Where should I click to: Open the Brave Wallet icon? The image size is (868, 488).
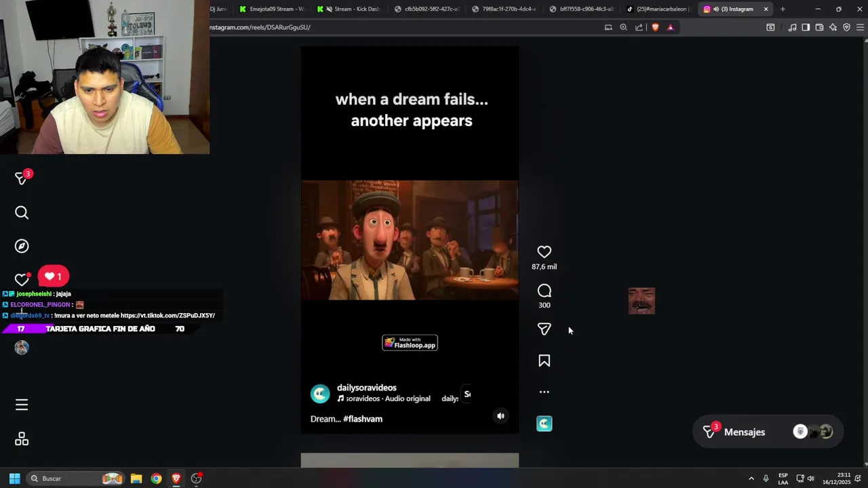click(x=819, y=27)
